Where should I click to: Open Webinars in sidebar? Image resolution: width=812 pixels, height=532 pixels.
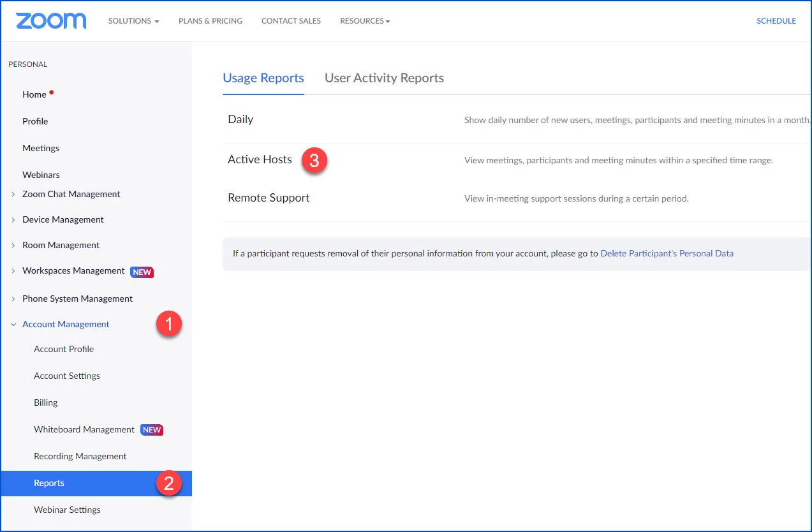coord(41,175)
